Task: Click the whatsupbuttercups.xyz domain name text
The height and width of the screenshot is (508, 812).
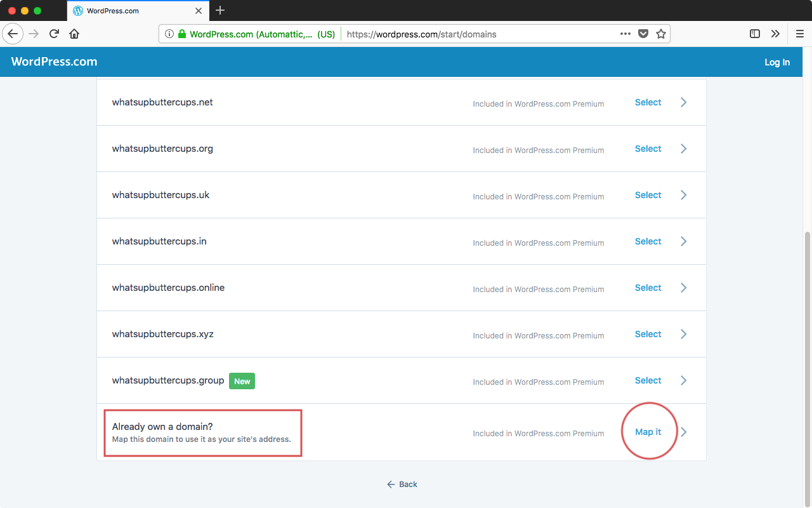Action: pos(162,334)
